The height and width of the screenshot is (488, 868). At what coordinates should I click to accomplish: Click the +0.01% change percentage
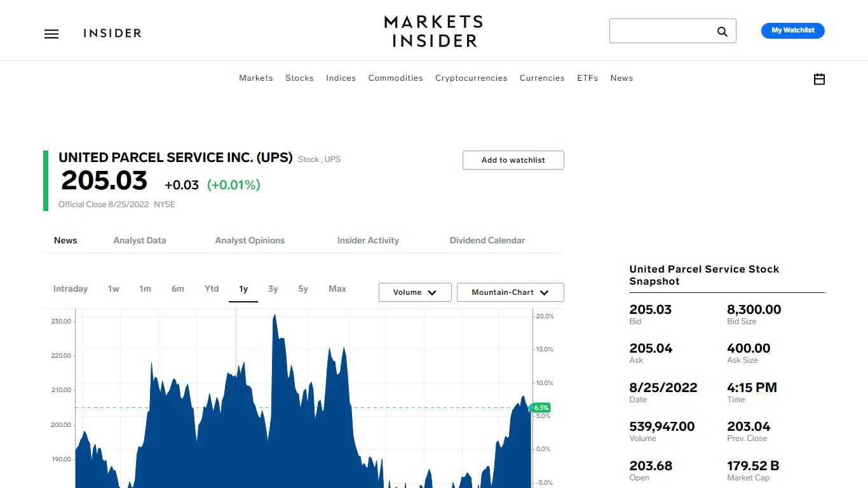click(x=234, y=185)
